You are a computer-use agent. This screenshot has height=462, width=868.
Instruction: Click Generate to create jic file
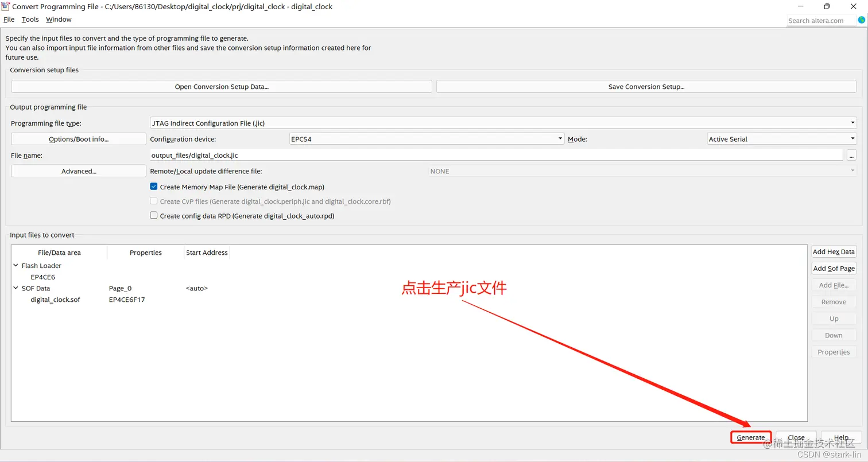tap(751, 437)
